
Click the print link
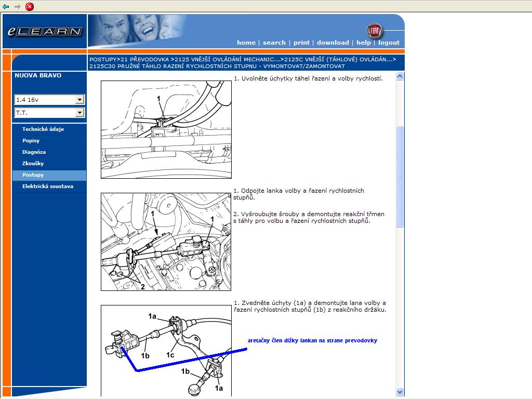click(x=301, y=43)
